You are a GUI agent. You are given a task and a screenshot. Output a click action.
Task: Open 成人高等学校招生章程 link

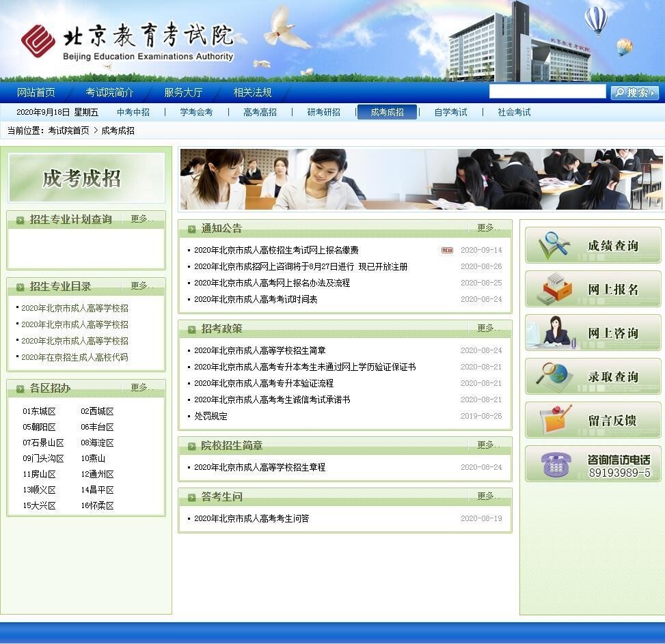(260, 467)
